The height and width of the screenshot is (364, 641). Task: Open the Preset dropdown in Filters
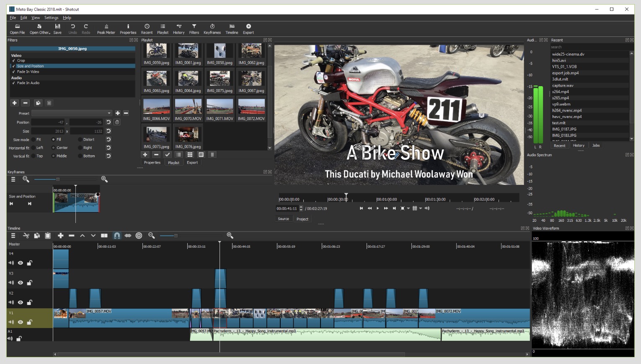pyautogui.click(x=72, y=113)
